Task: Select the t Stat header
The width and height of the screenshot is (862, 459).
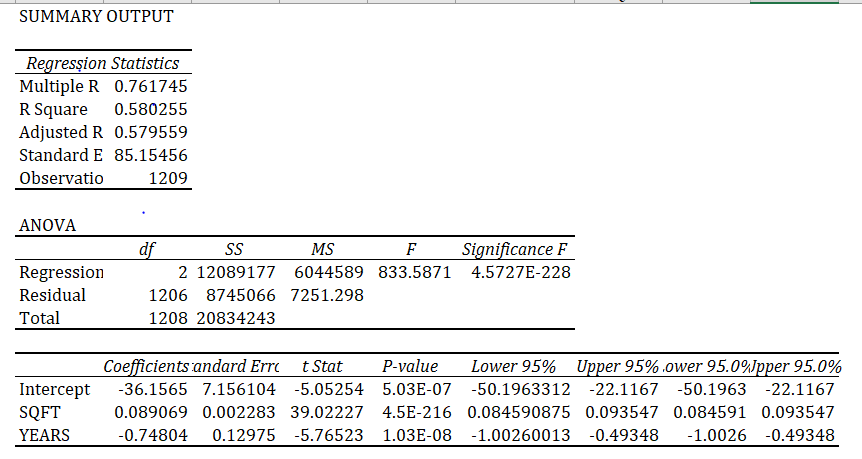Action: click(322, 367)
